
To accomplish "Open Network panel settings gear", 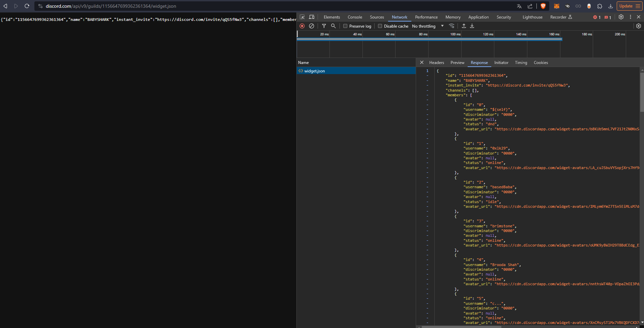I will [639, 26].
